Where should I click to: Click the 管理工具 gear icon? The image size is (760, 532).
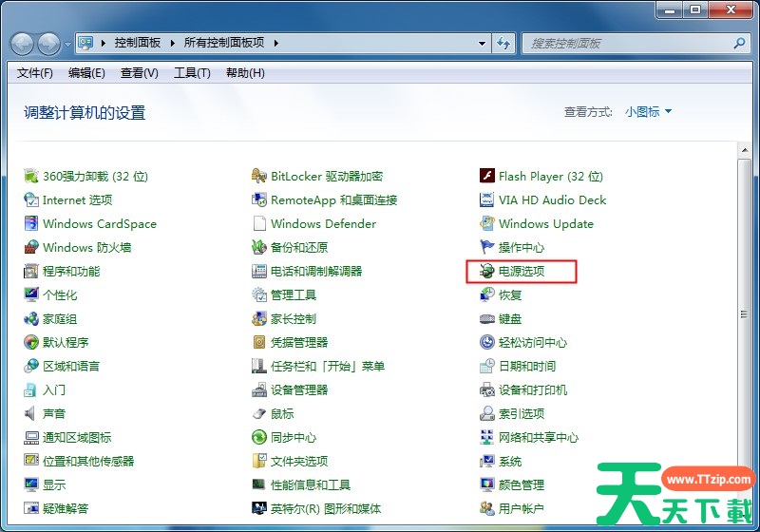coord(259,294)
